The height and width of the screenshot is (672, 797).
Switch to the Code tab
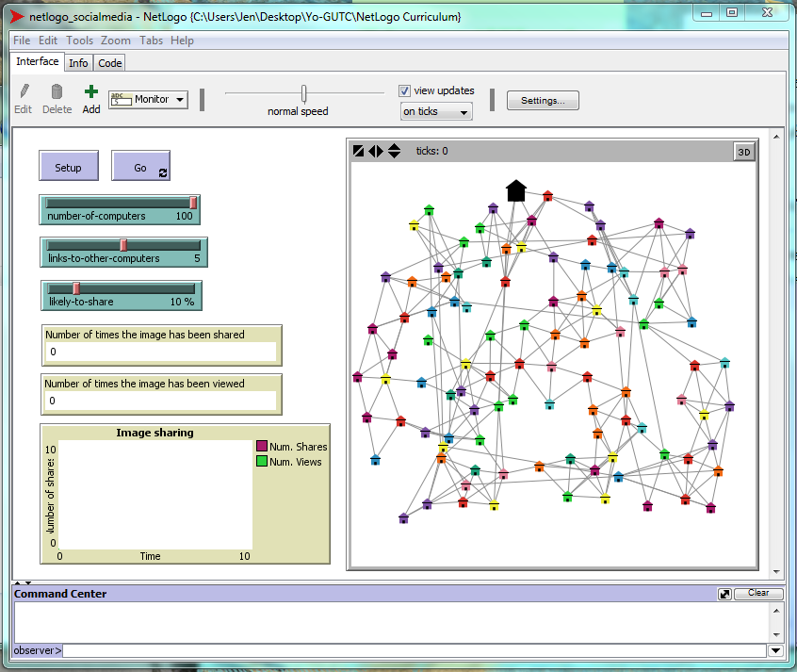pyautogui.click(x=110, y=63)
